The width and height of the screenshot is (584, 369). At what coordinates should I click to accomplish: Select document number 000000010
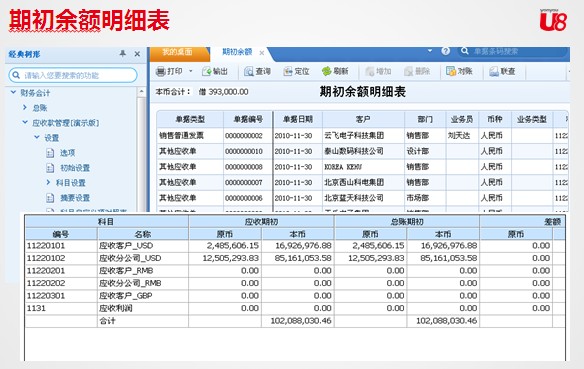[x=244, y=151]
